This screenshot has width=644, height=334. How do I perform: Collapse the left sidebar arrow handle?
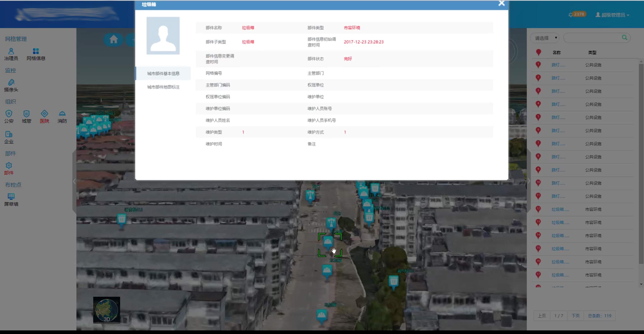(74, 181)
